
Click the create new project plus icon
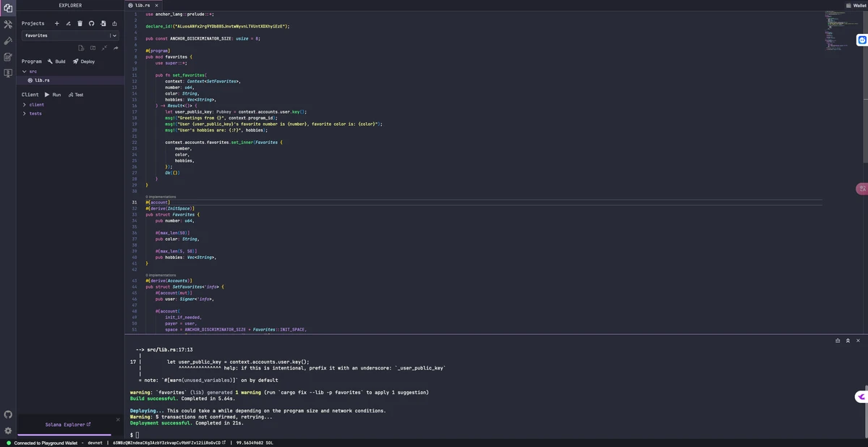[57, 23]
